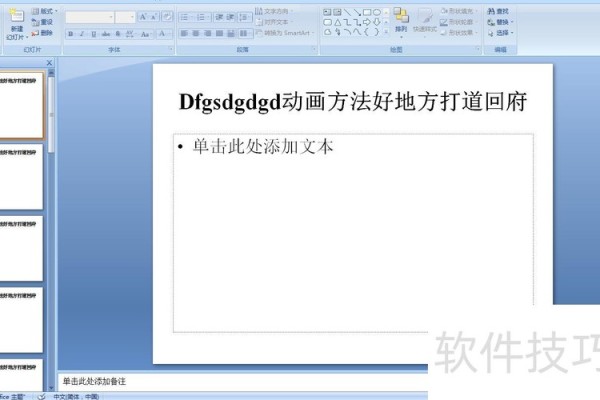Open the Change Case (Aa) dropdown
The width and height of the screenshot is (600, 400).
coord(145,34)
